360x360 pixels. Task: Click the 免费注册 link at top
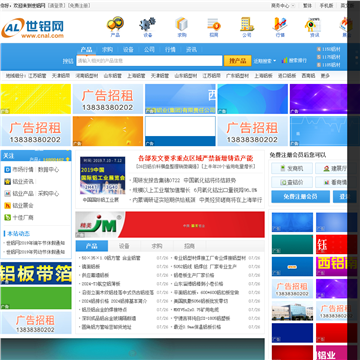coord(79,6)
